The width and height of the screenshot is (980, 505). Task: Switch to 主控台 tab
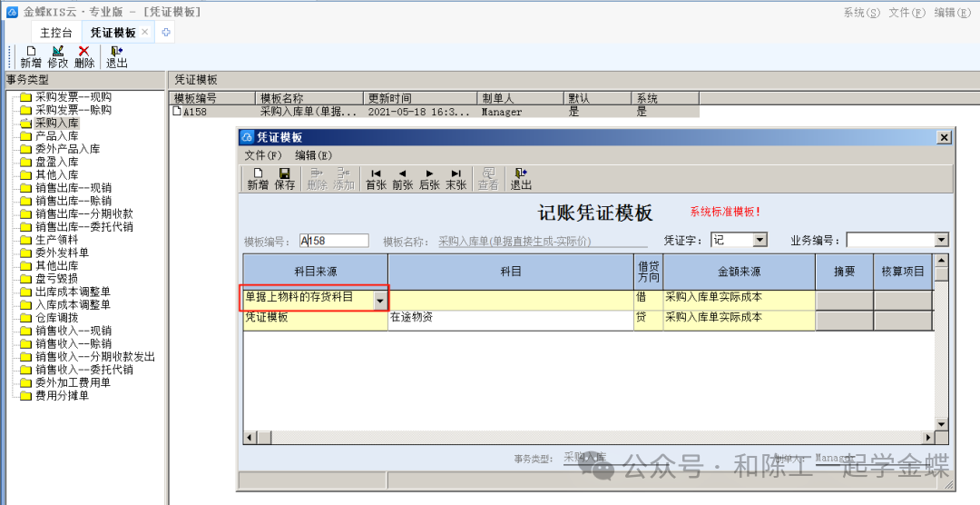tap(56, 33)
